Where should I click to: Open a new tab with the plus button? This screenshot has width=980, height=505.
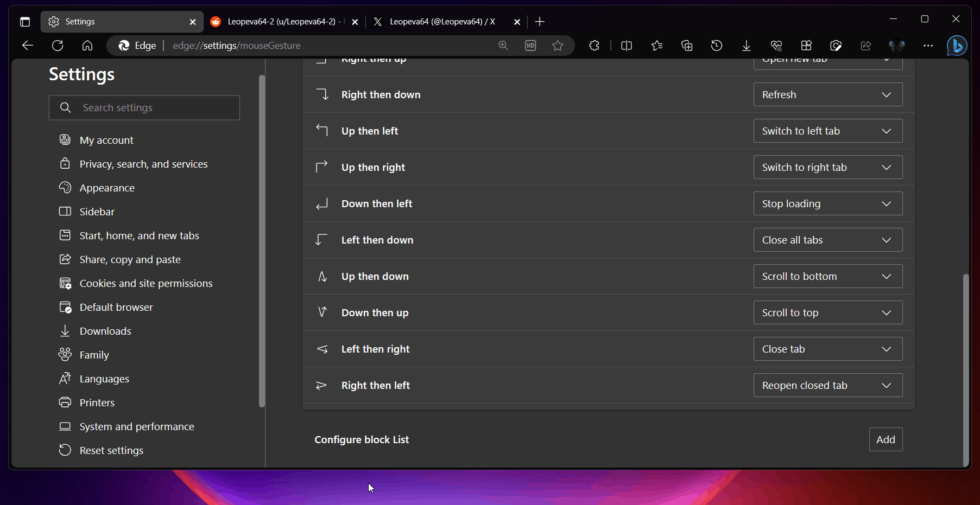[x=540, y=22]
